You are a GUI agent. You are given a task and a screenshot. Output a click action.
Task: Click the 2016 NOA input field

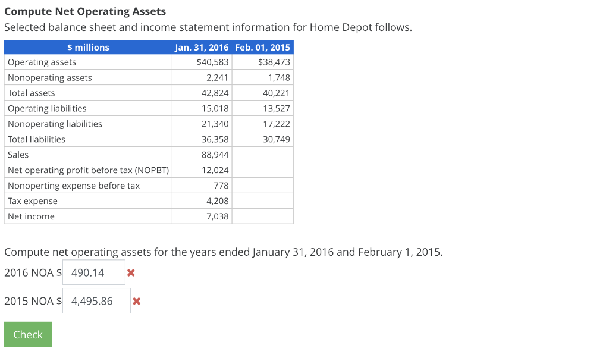pyautogui.click(x=93, y=272)
